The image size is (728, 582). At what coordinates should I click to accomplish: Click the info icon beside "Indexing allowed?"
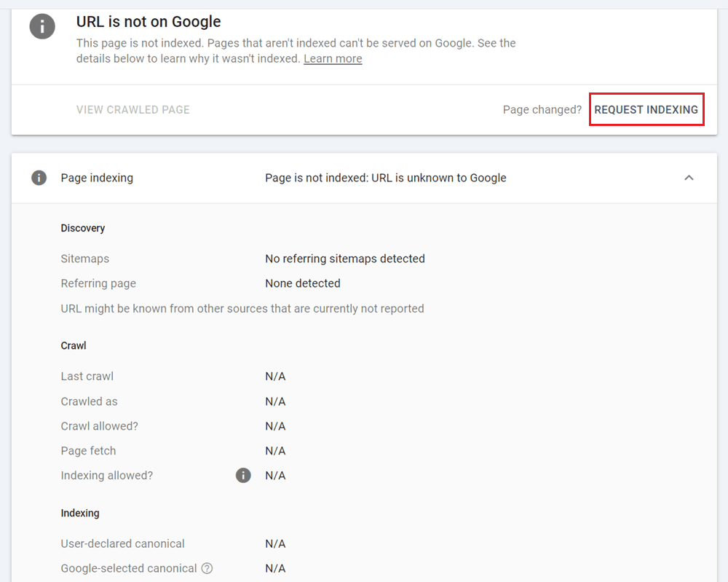click(243, 475)
